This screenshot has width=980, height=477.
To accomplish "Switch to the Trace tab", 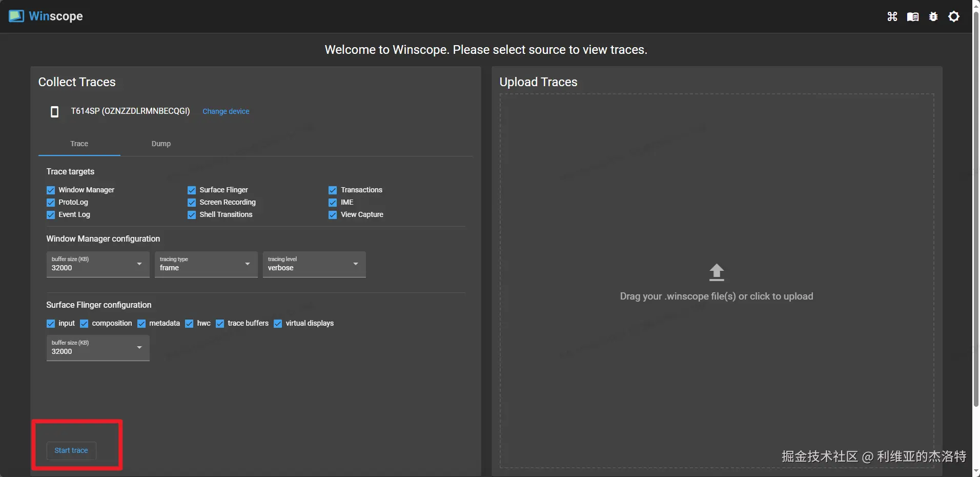I will (79, 144).
